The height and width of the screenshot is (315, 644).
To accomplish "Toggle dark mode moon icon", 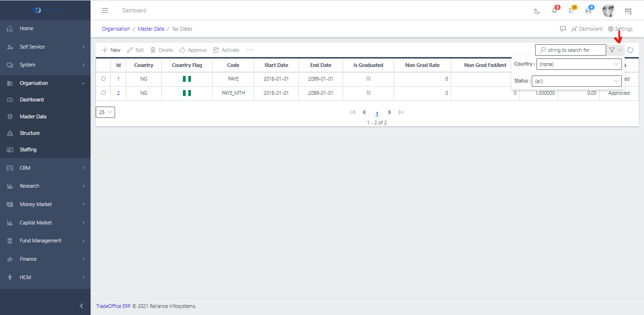I will (x=537, y=11).
